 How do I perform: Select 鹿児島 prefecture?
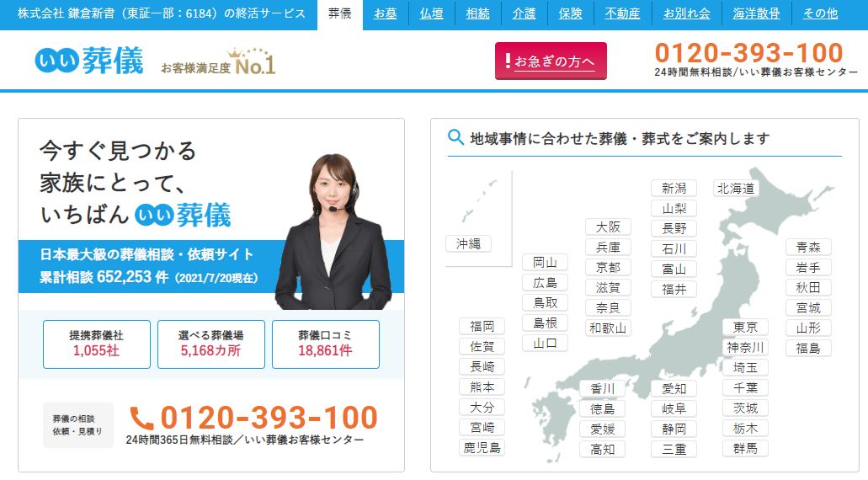(482, 448)
